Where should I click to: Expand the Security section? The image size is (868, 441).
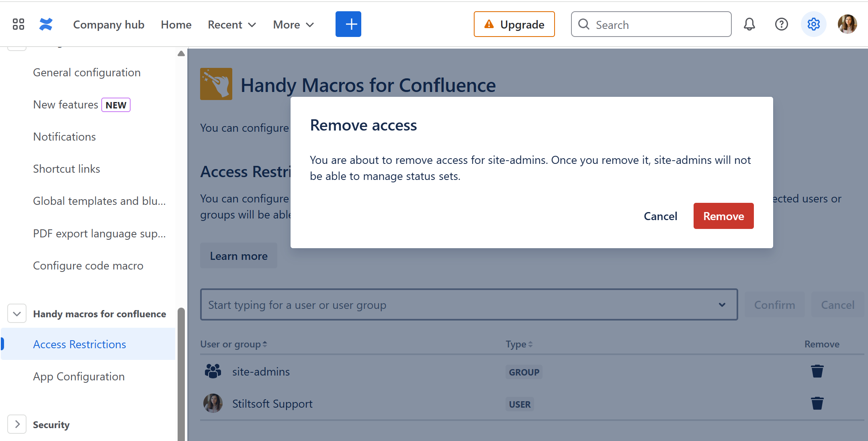(17, 425)
